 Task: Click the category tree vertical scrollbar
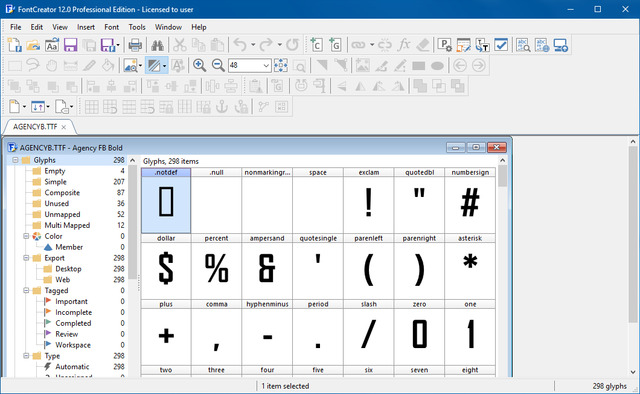132,265
